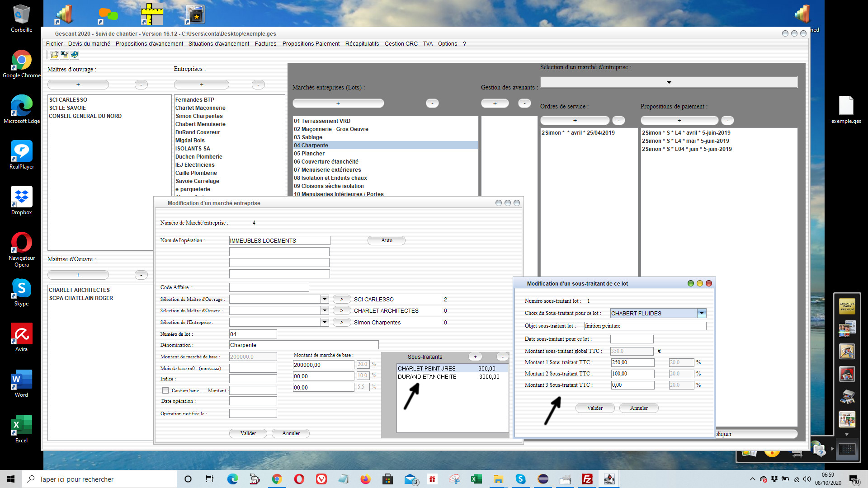Screen dimensions: 868x488
Task: Click FileZilla icon in the taskbar
Action: click(x=587, y=479)
